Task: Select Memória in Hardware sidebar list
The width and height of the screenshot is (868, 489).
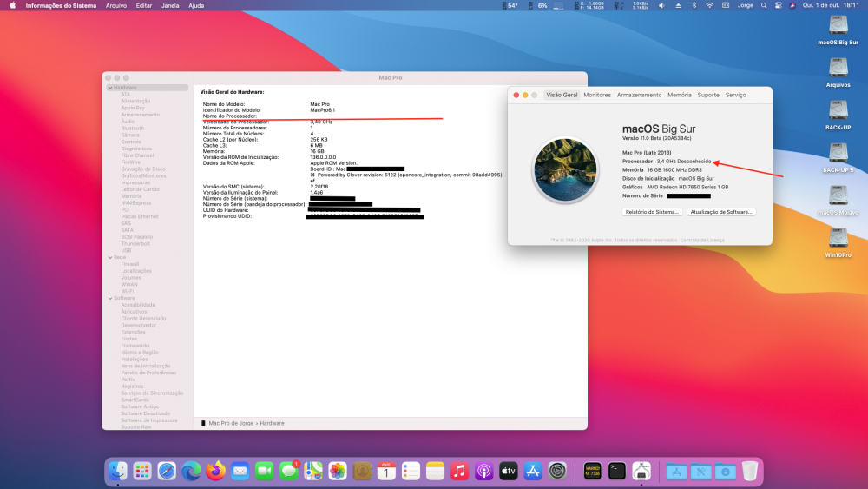Action: click(131, 196)
